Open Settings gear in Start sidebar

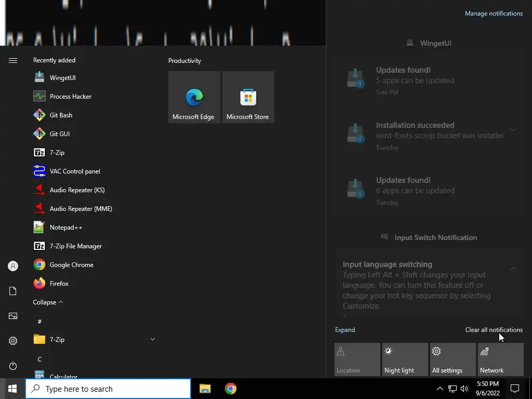(x=13, y=341)
